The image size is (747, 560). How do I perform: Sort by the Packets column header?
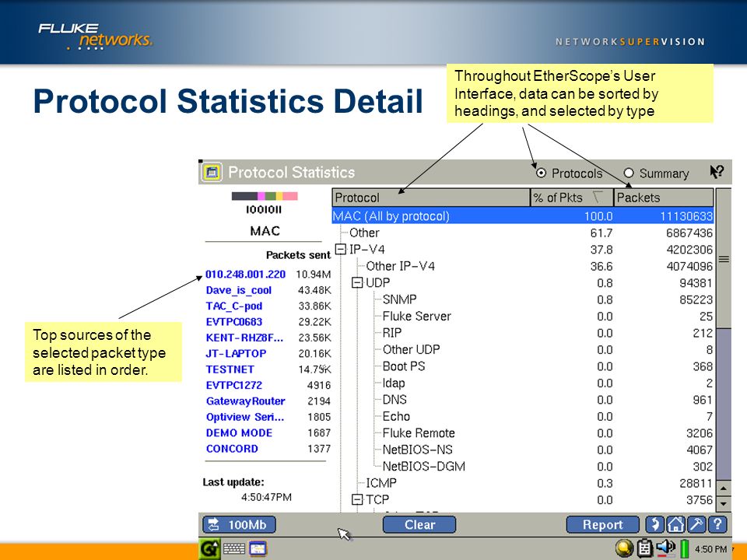coord(664,198)
